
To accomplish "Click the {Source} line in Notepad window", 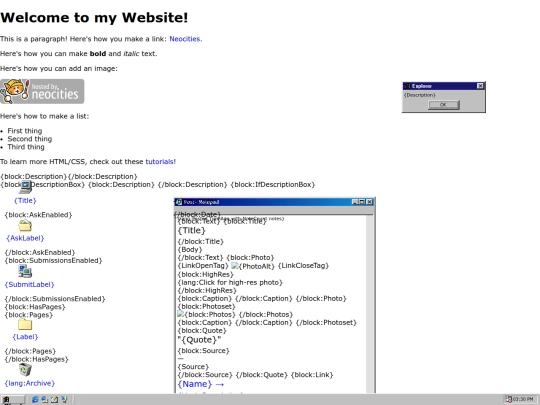I will point(193,367).
